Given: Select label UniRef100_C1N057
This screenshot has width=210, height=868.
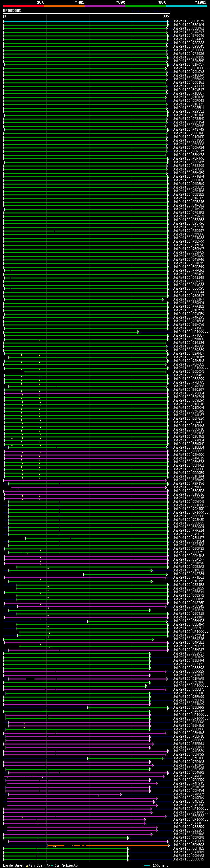Looking at the screenshot, I should pos(188,65).
